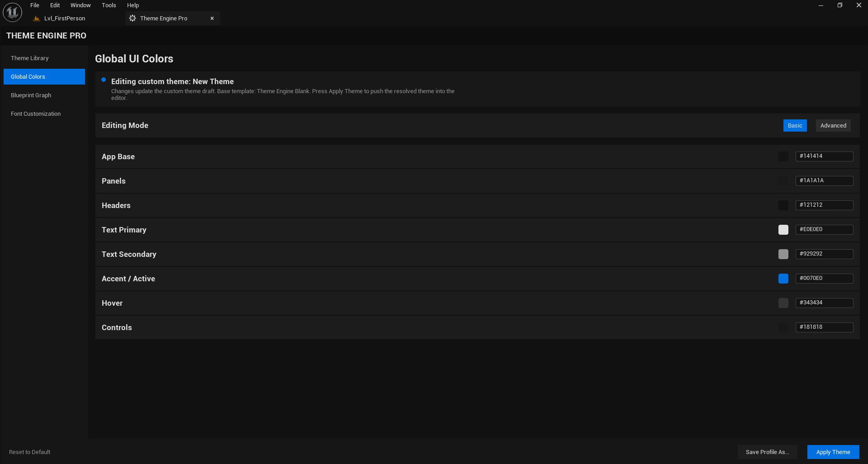Viewport: 868px width, 464px height.
Task: Open the Accent / Active blue swatch
Action: (x=783, y=279)
